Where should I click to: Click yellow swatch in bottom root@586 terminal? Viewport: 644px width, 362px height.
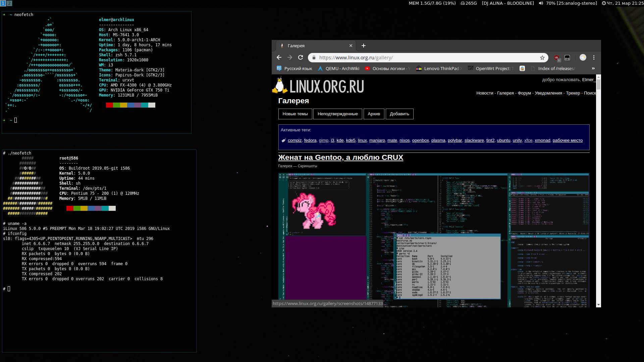(x=84, y=208)
